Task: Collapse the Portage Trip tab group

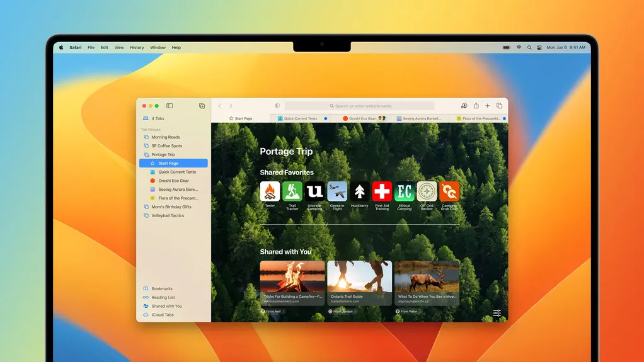Action: click(x=163, y=155)
